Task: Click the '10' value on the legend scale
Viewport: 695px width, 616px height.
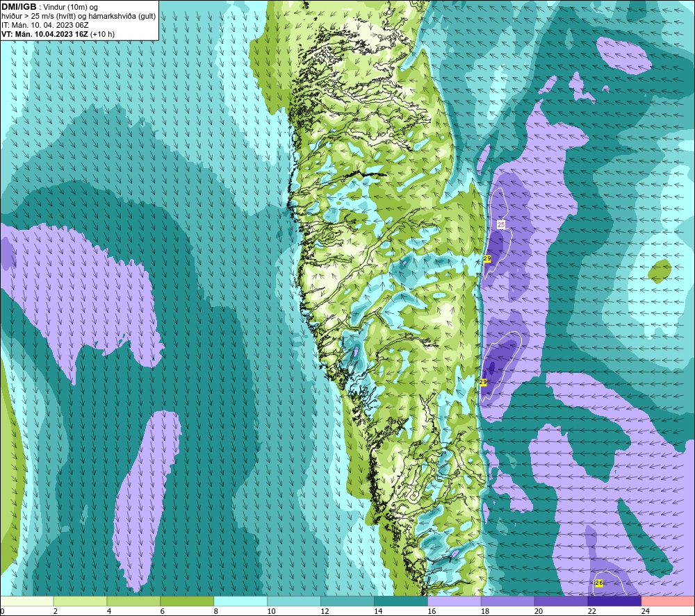Action: pyautogui.click(x=271, y=611)
